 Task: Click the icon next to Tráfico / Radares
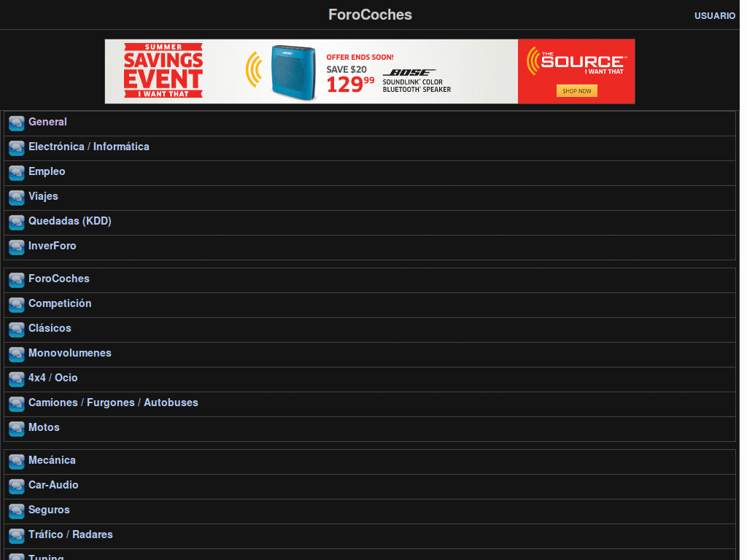click(17, 536)
